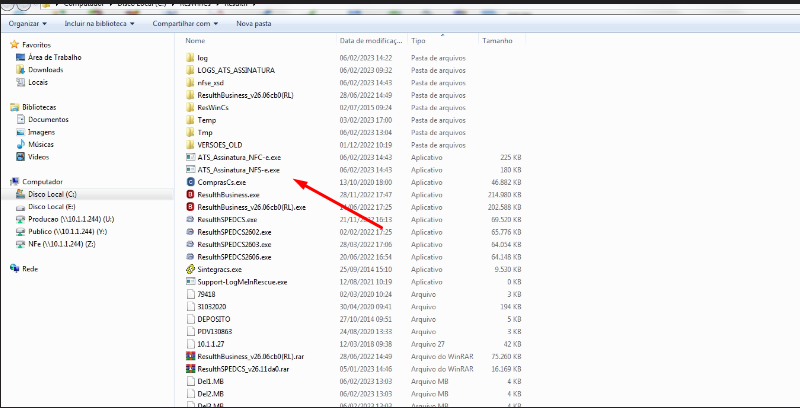This screenshot has height=408, width=800.
Task: Select the Vídeos library icon
Action: click(20, 157)
